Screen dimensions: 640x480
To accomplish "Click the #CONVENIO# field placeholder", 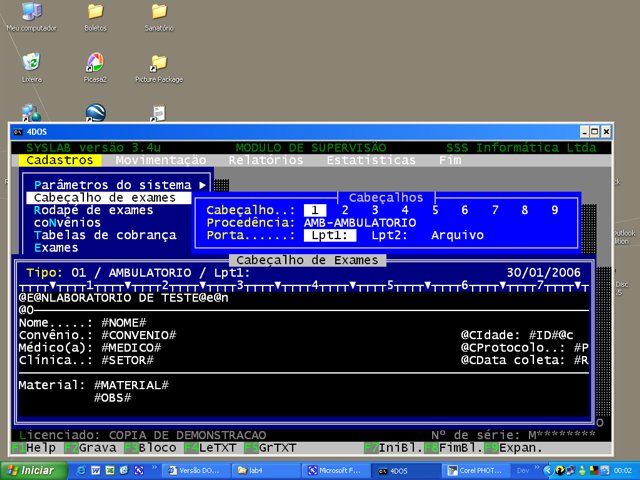I will click(x=139, y=336).
